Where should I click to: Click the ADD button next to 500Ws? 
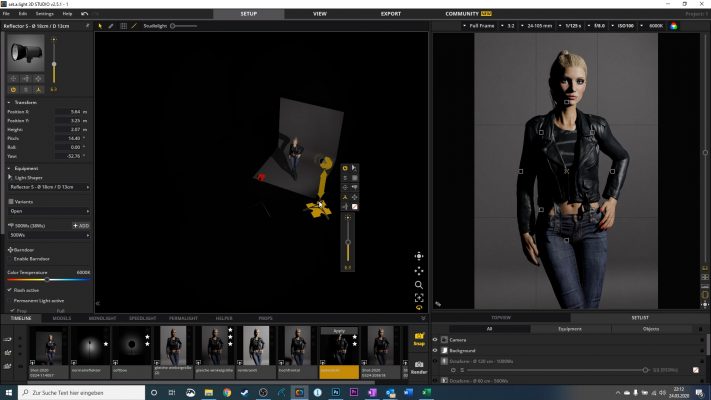pos(81,226)
